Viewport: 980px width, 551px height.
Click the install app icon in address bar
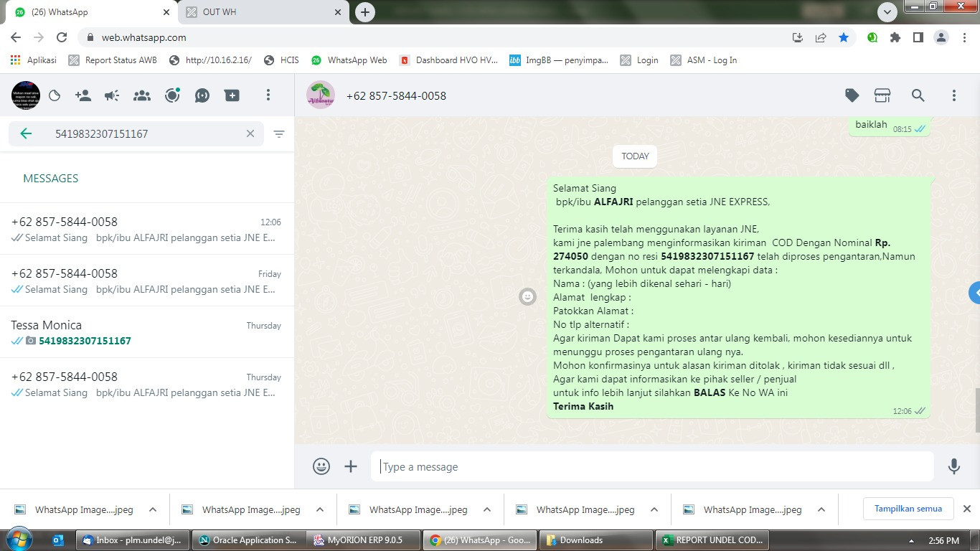[798, 37]
